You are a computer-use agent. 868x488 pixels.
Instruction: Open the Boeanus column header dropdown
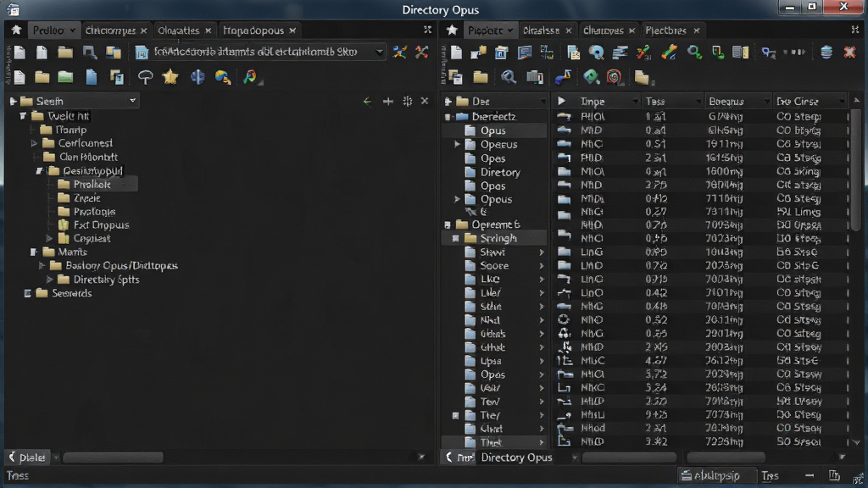tap(766, 102)
